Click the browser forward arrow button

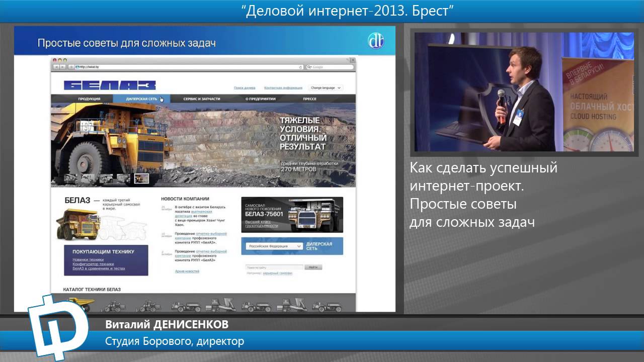[x=62, y=67]
